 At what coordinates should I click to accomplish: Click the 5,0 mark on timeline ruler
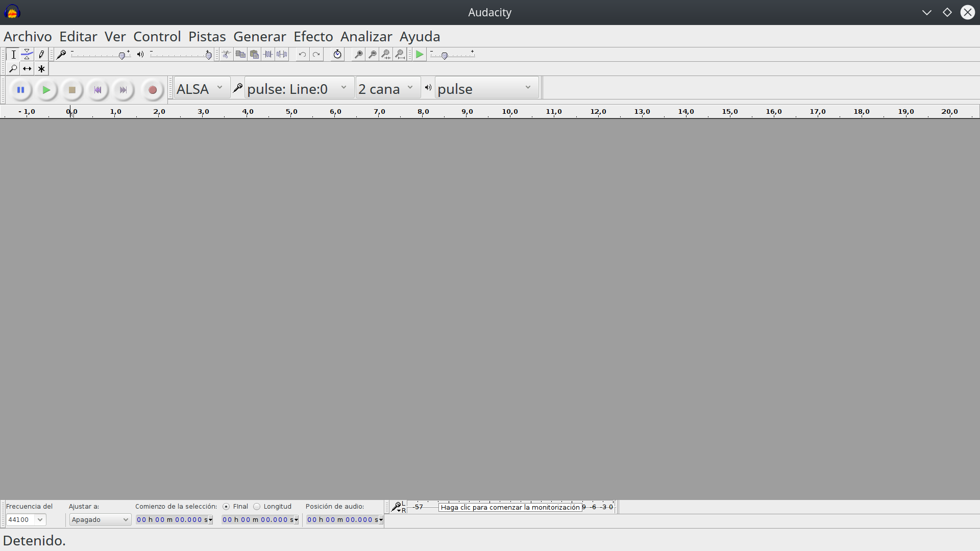[x=291, y=112]
